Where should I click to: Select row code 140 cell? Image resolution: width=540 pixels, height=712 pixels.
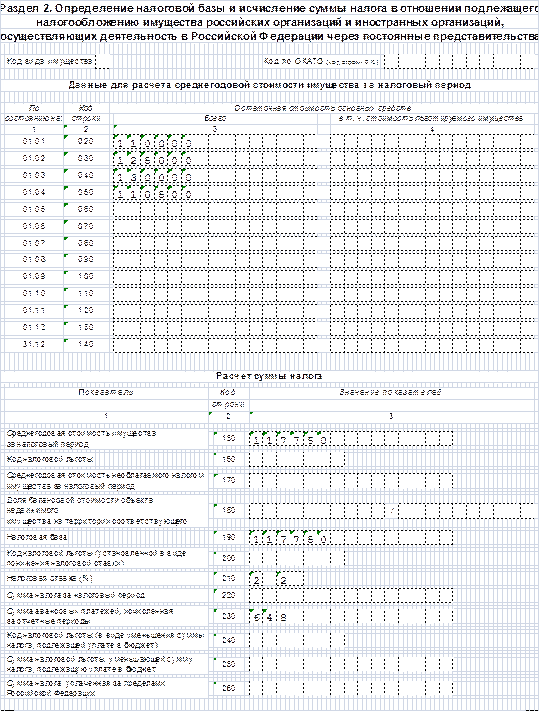point(86,344)
